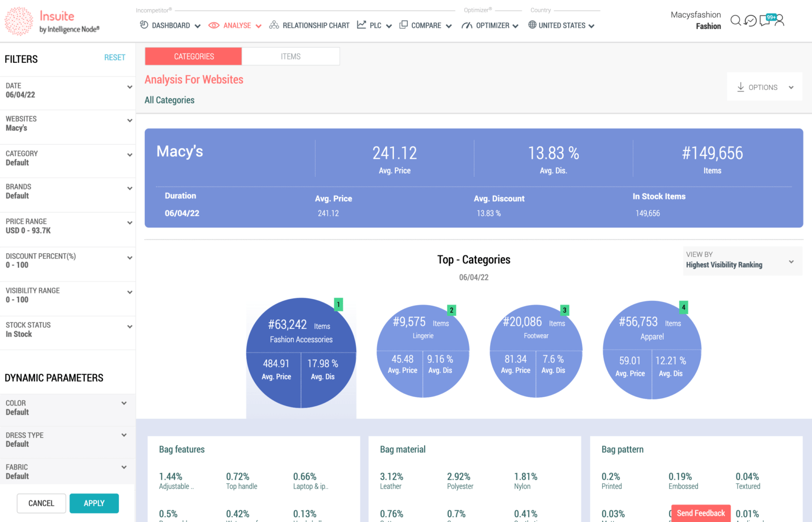Click the RESET filters link
Viewport: 812px width, 522px height.
(115, 57)
